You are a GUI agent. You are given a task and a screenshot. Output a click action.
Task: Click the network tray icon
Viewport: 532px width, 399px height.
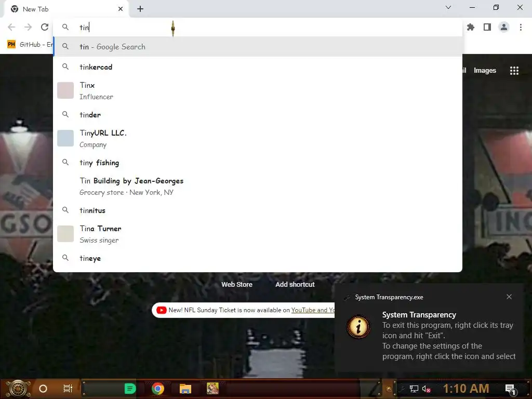tap(414, 389)
